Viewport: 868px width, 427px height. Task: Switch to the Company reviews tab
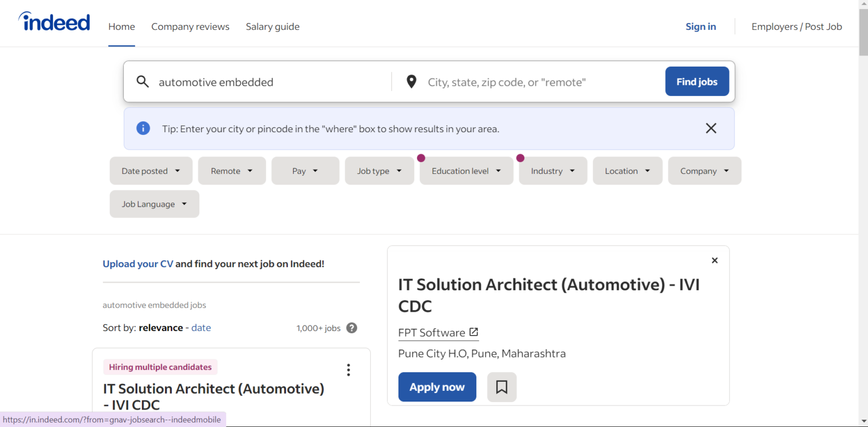click(190, 27)
